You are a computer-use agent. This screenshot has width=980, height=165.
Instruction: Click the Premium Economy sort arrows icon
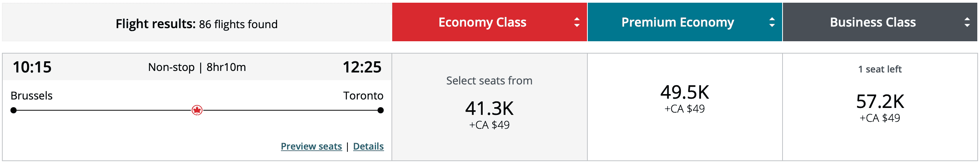(x=772, y=22)
